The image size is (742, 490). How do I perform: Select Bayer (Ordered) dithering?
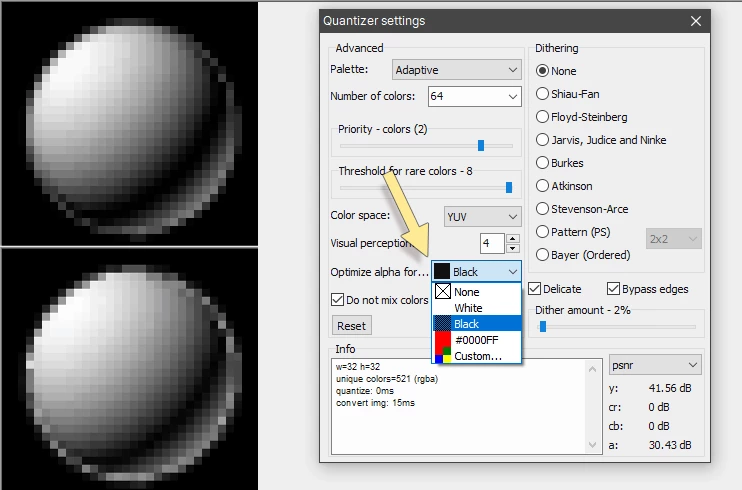(583, 255)
